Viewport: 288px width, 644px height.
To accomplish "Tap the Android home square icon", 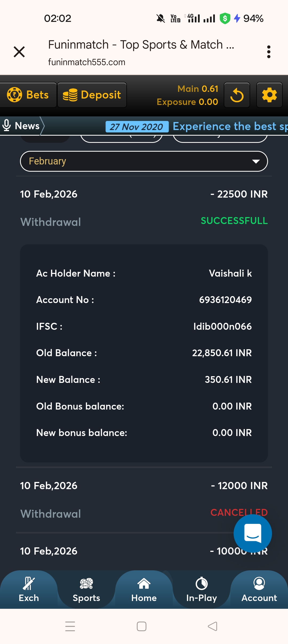I will coord(141,626).
